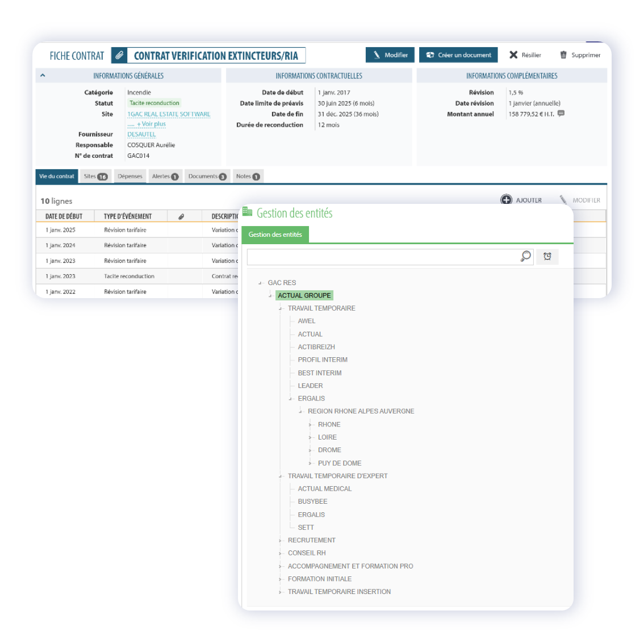Select ACTUAL MEDICAL in the entity tree

(324, 489)
